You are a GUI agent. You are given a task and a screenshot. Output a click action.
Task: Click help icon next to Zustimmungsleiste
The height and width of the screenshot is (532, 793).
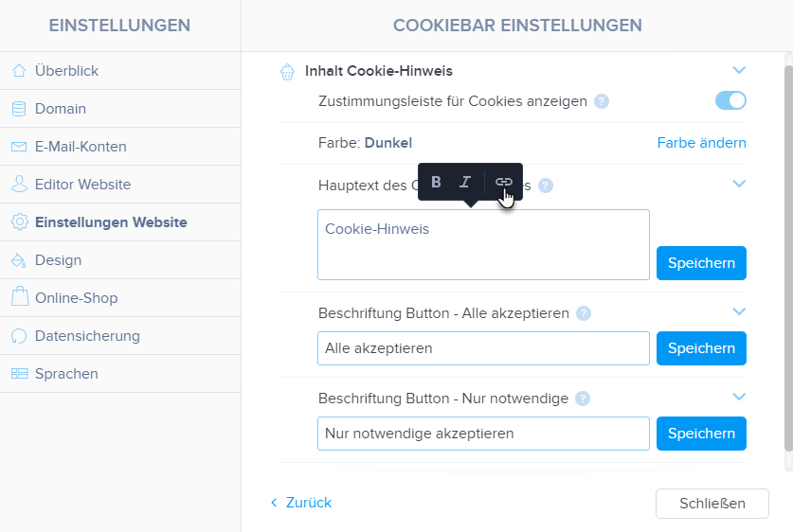pos(602,101)
